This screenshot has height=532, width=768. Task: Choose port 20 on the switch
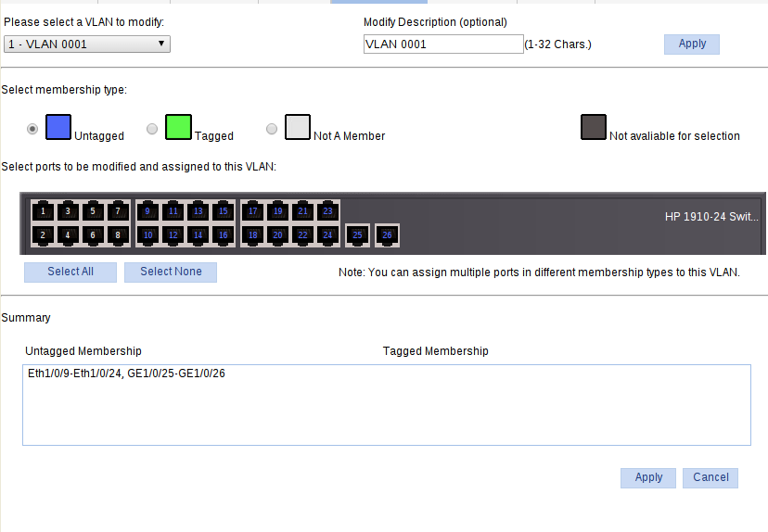(277, 234)
